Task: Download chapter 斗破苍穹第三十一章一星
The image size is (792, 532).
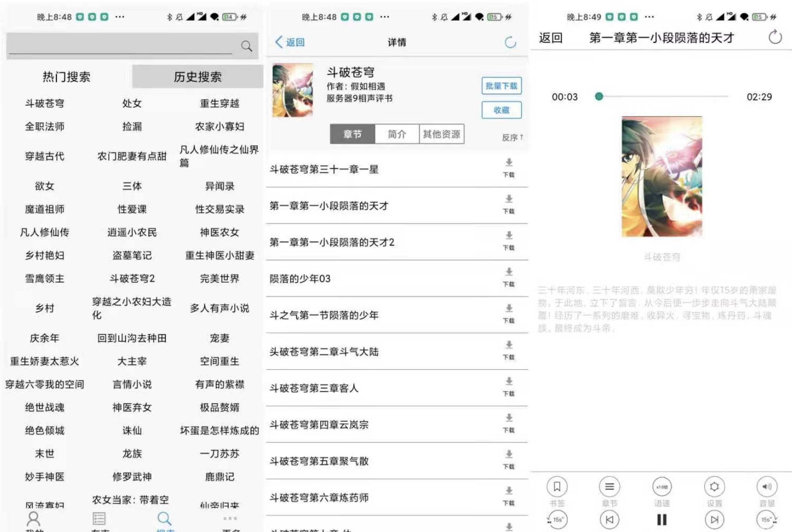Action: pyautogui.click(x=509, y=168)
